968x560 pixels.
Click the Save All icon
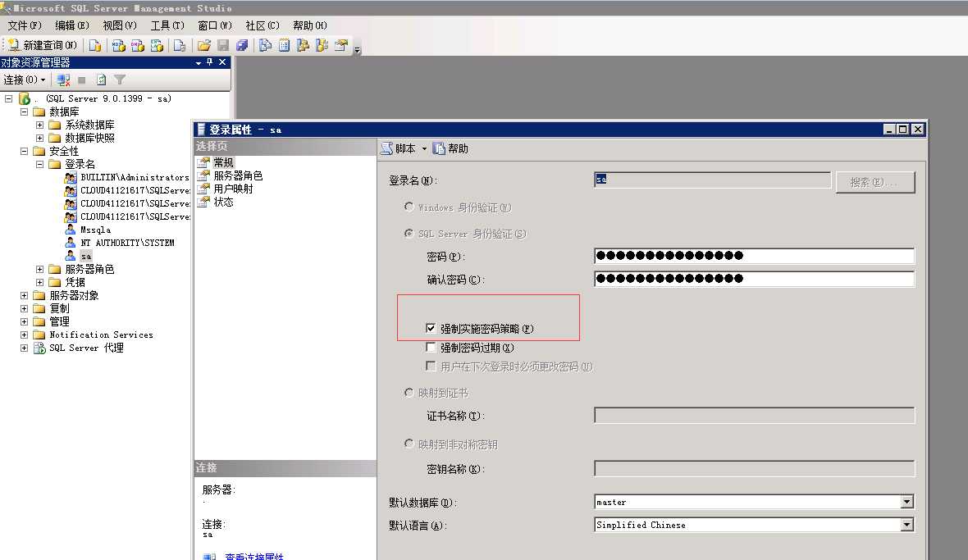coord(242,45)
